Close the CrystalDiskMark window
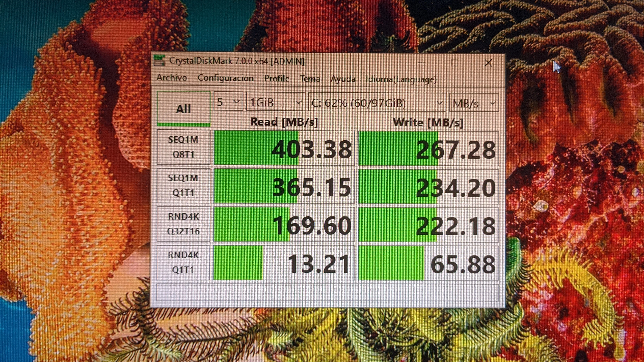 tap(488, 63)
